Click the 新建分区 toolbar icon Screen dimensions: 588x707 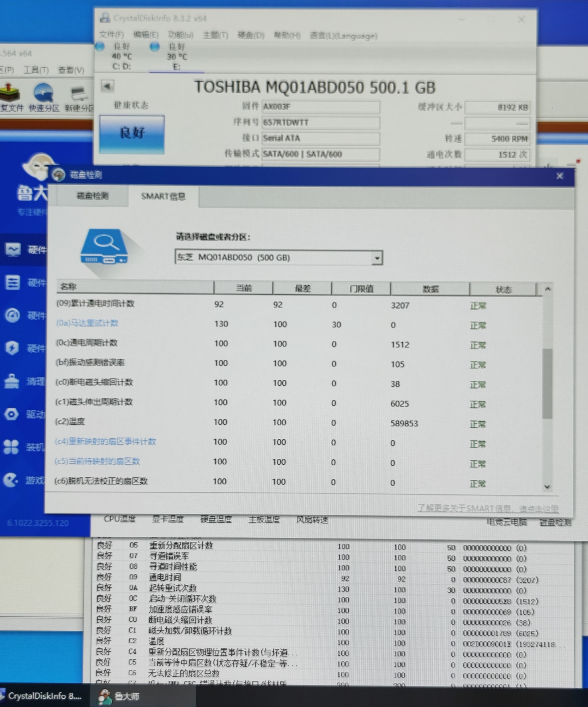79,98
